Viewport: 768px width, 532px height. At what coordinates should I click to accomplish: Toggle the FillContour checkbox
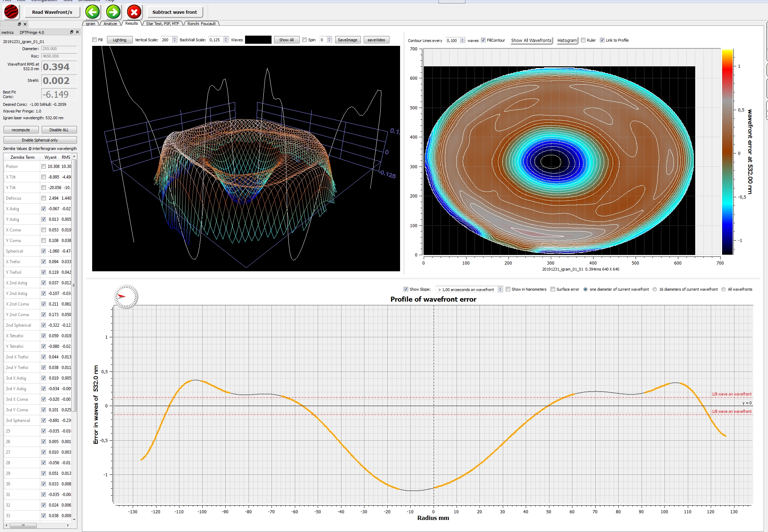(x=483, y=40)
